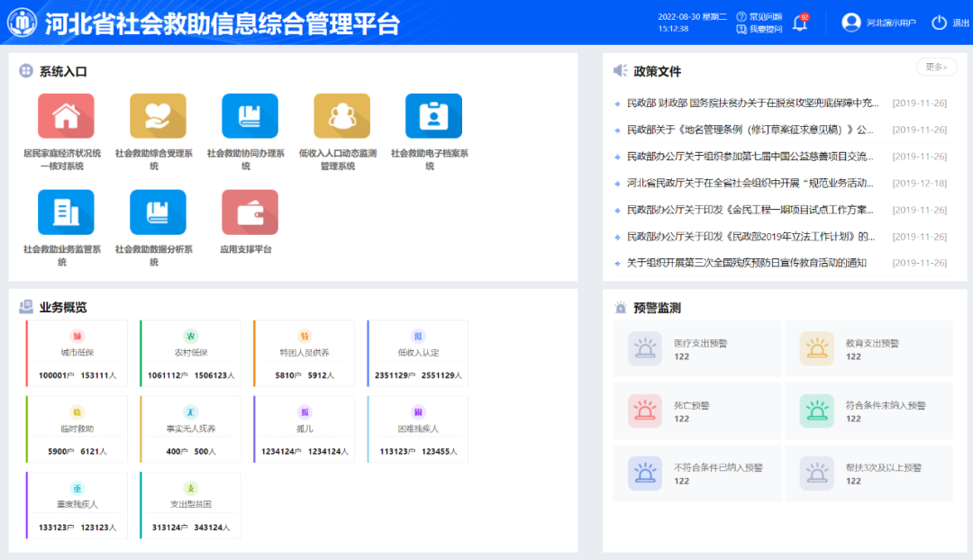This screenshot has height=560, width=973.
Task: Open the 社会救助电子档案系统 icon
Action: pyautogui.click(x=433, y=116)
